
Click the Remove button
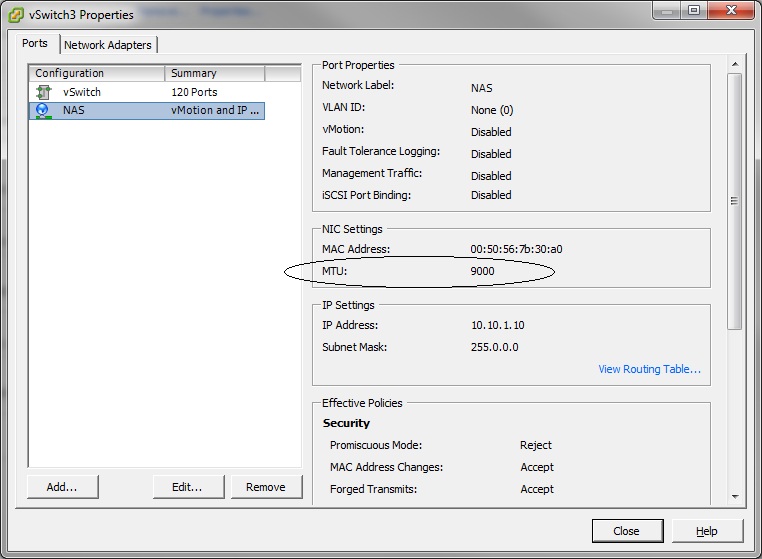pos(266,487)
